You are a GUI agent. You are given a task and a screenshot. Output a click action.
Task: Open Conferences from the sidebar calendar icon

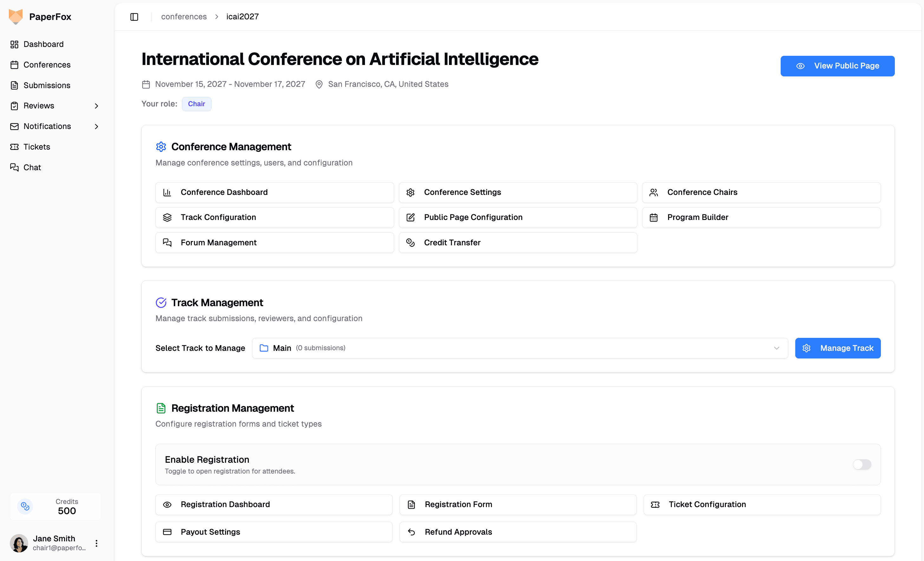(15, 64)
